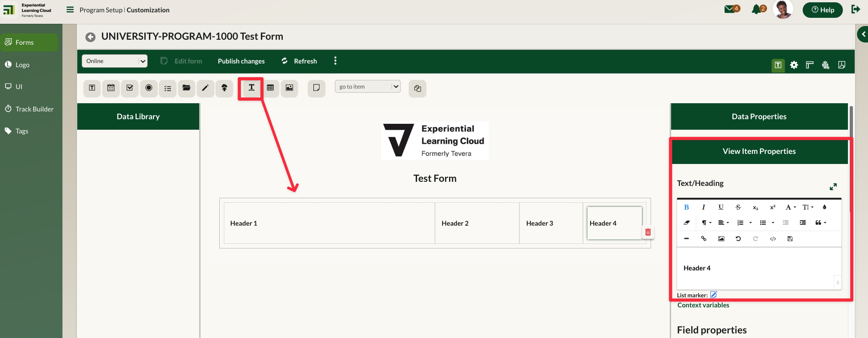868x338 pixels.
Task: Go back using the arrow beside form title
Action: 90,37
